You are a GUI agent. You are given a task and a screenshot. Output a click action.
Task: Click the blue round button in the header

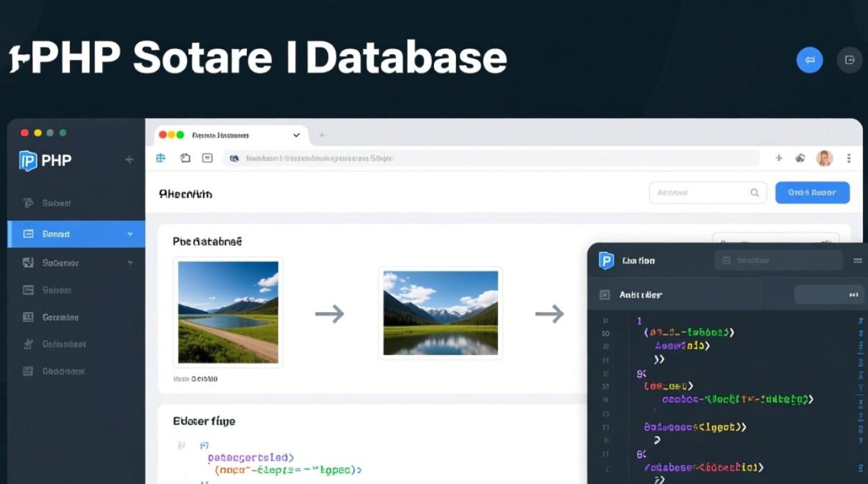click(809, 60)
